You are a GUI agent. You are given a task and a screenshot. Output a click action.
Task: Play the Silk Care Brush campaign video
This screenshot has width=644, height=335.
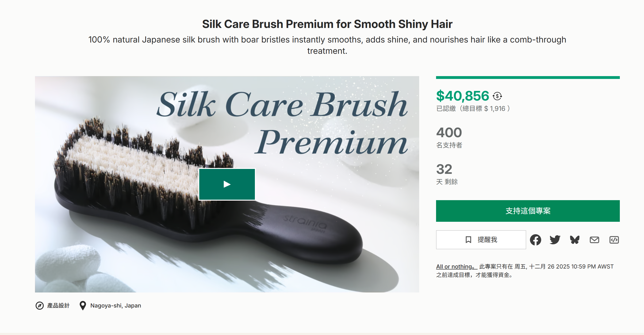tap(227, 184)
